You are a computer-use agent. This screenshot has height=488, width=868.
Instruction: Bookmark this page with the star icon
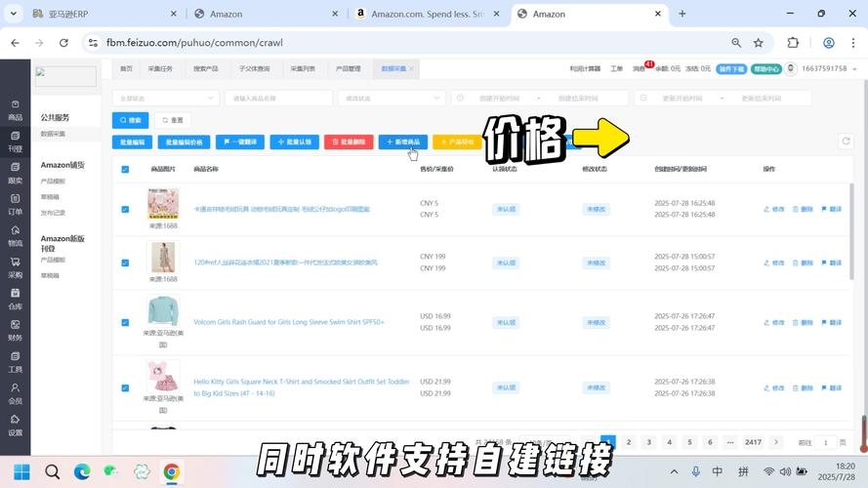759,43
